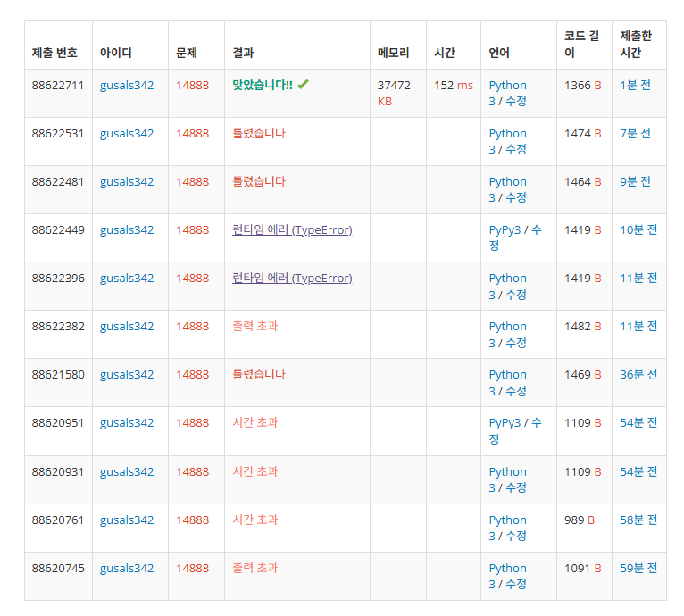Click the 맞았습니다!! result text
The width and height of the screenshot is (684, 616).
point(263,85)
